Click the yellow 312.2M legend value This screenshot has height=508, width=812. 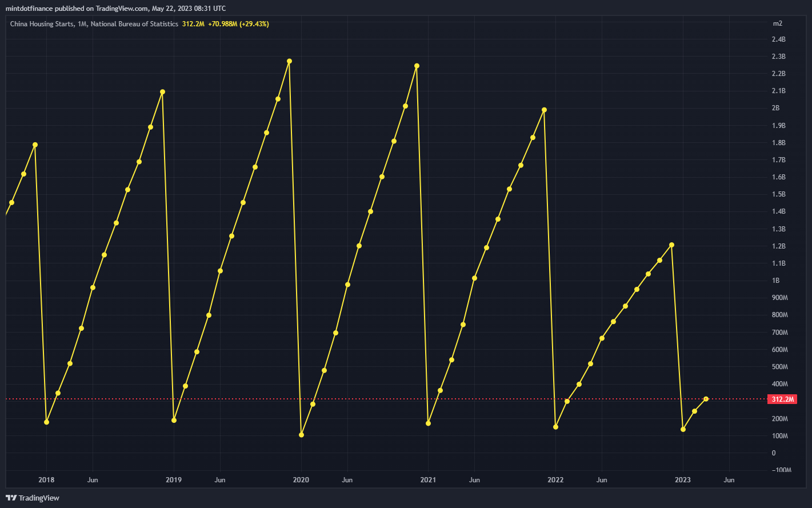pos(193,24)
